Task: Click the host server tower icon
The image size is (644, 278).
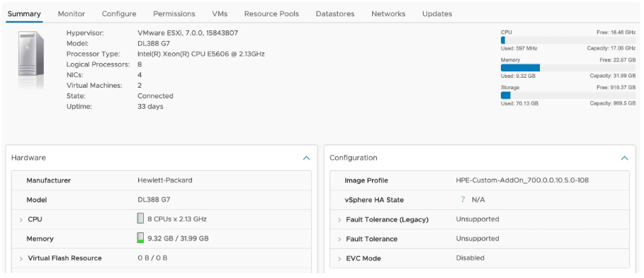Action: tap(30, 59)
